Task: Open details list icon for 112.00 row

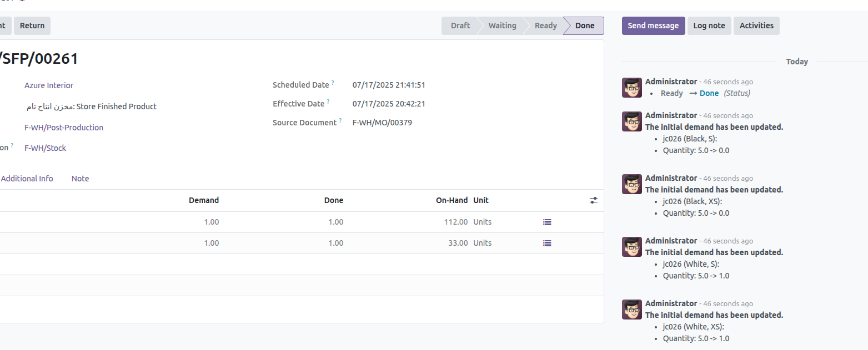Action: pos(547,222)
